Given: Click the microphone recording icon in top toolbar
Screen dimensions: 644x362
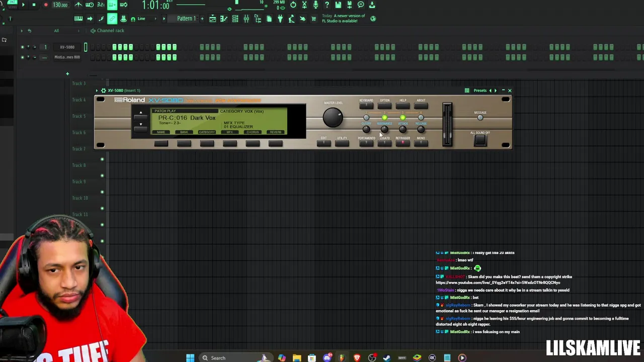Looking at the screenshot, I should pos(315,5).
